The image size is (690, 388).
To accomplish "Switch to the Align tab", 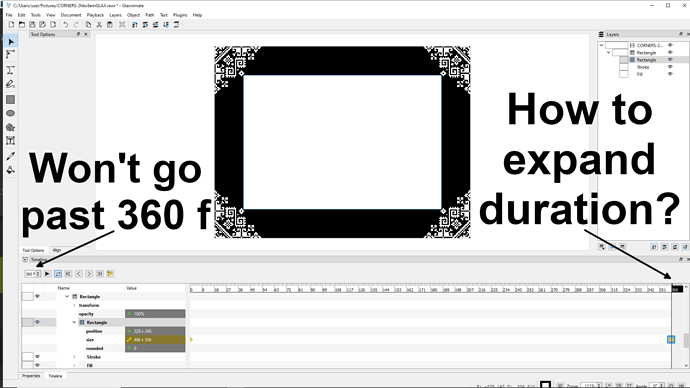I will click(x=57, y=250).
